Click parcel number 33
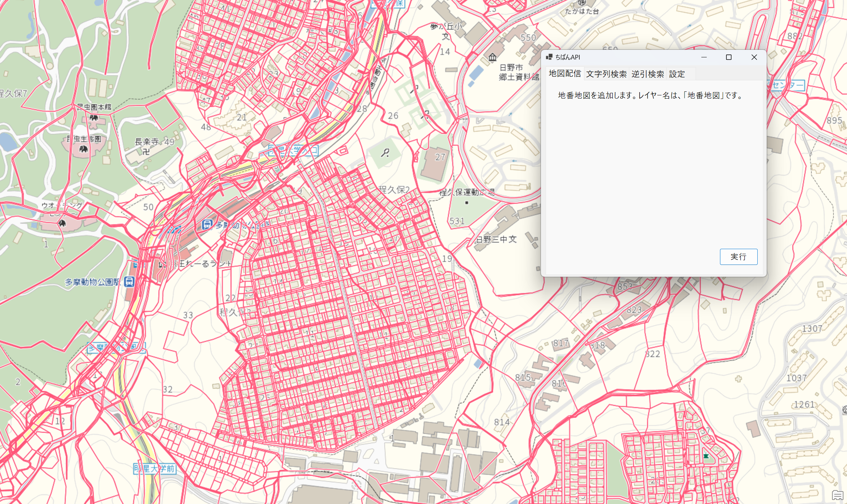847x504 pixels. (x=188, y=315)
